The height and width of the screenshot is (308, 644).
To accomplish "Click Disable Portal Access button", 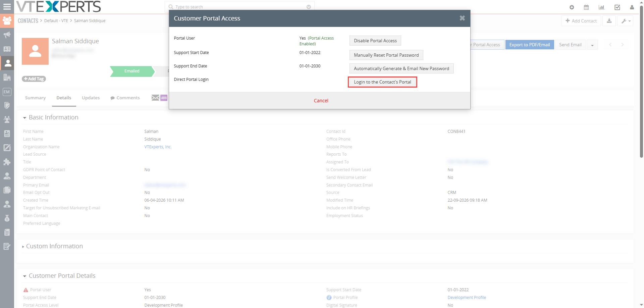I will click(375, 41).
